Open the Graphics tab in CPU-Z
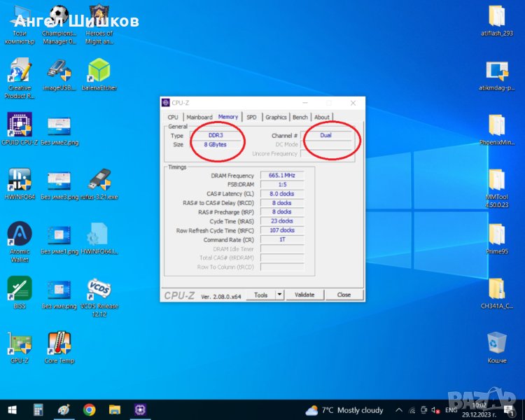The width and height of the screenshot is (525, 420). pos(276,117)
